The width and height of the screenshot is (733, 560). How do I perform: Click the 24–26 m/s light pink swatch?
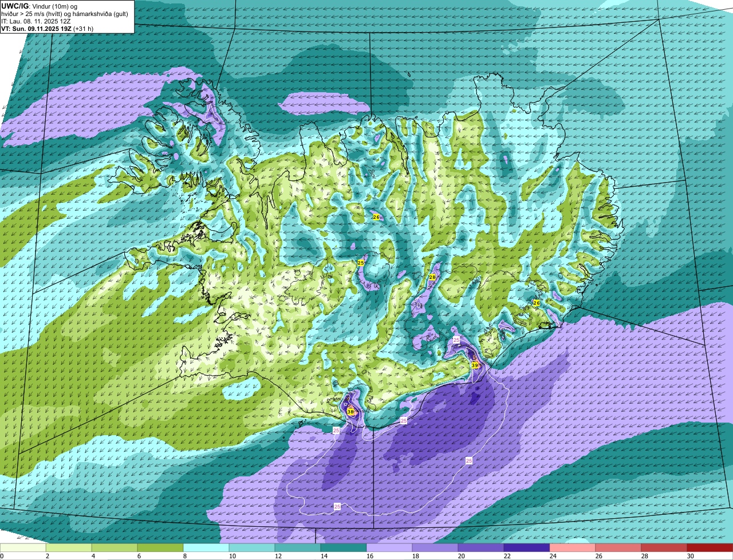point(573,548)
